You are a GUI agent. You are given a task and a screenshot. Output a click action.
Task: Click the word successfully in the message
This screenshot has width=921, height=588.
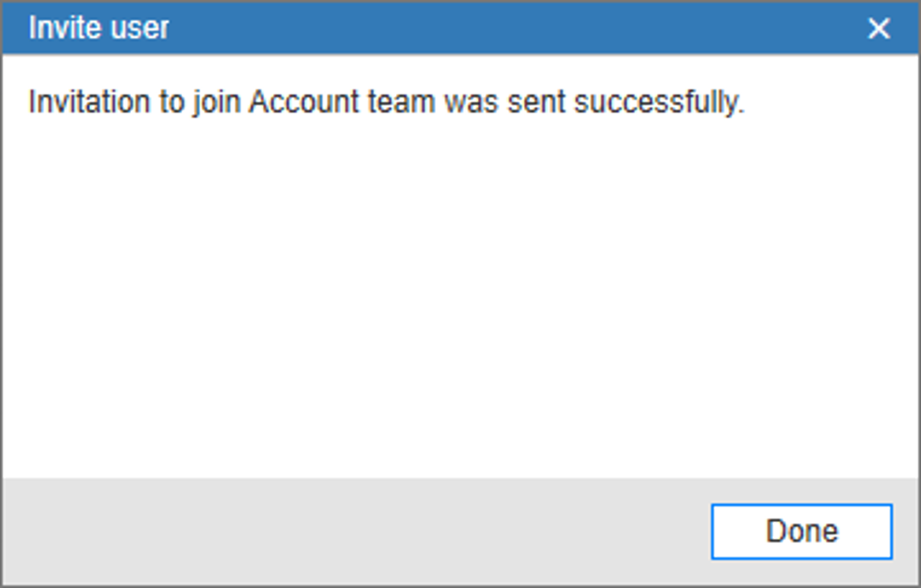[659, 102]
